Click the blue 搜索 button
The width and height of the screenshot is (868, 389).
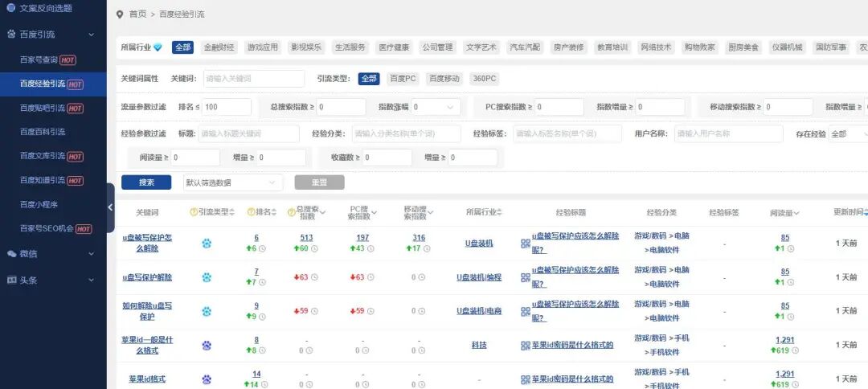coord(146,182)
